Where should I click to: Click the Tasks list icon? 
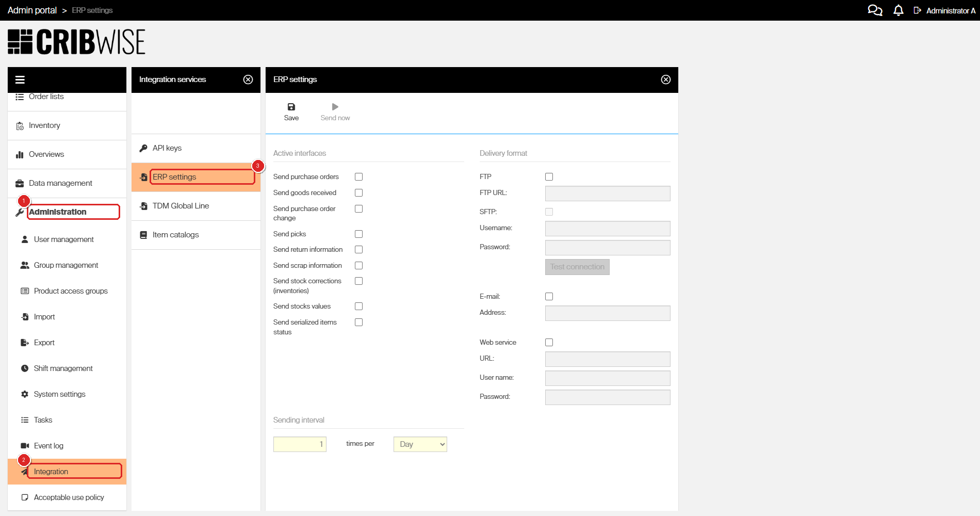click(25, 420)
